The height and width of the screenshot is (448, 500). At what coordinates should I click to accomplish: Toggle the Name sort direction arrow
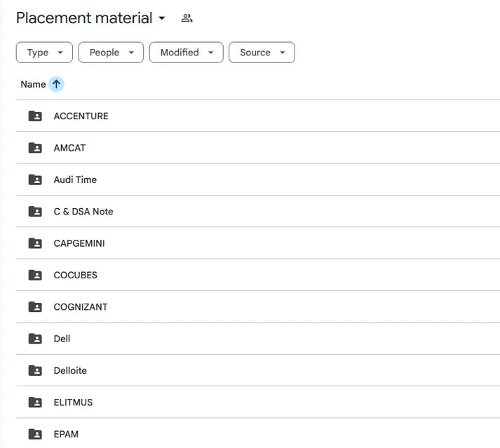point(56,84)
